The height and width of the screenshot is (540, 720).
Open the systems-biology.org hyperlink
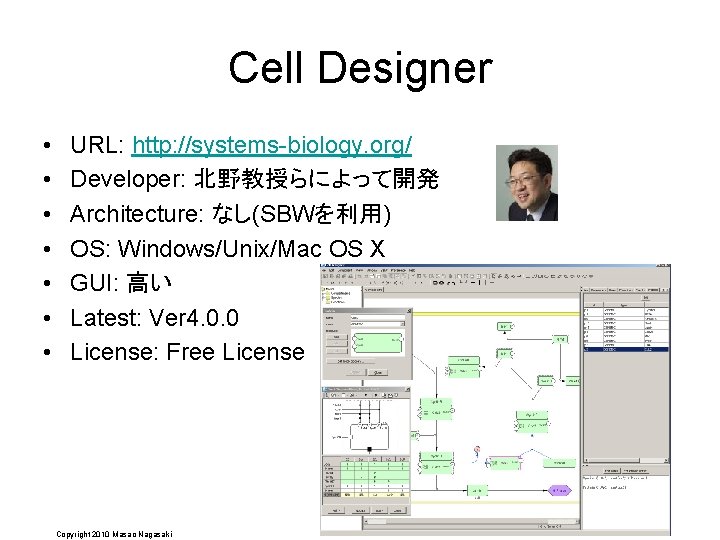coord(271,145)
